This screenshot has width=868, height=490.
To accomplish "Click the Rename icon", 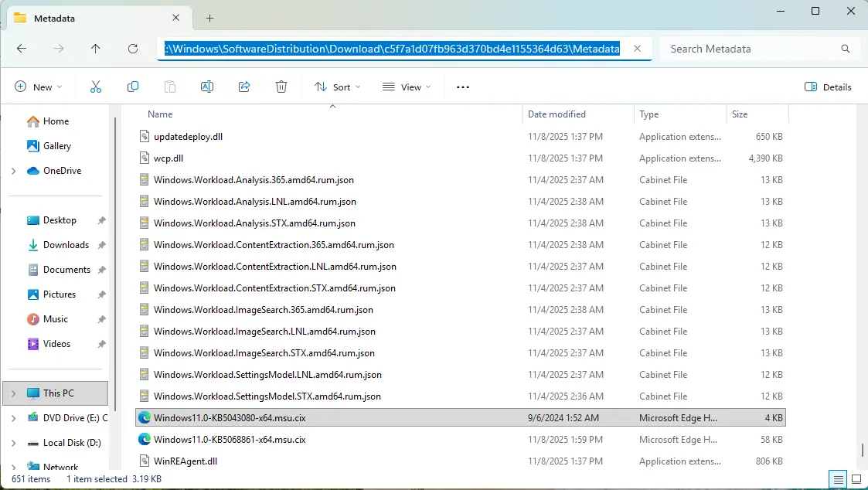I will (x=207, y=87).
